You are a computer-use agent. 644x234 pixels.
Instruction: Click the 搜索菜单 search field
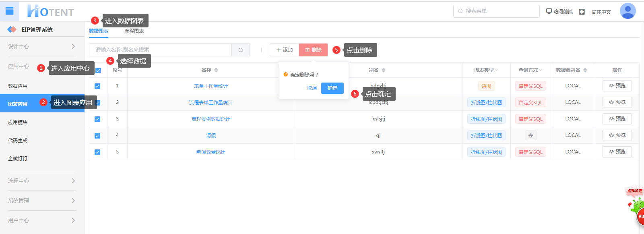(496, 11)
